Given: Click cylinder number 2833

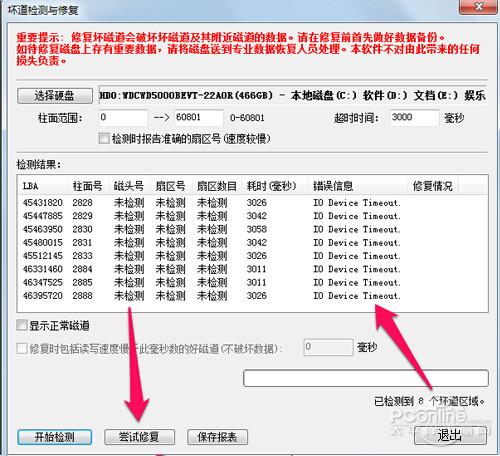Looking at the screenshot, I should [x=83, y=256].
